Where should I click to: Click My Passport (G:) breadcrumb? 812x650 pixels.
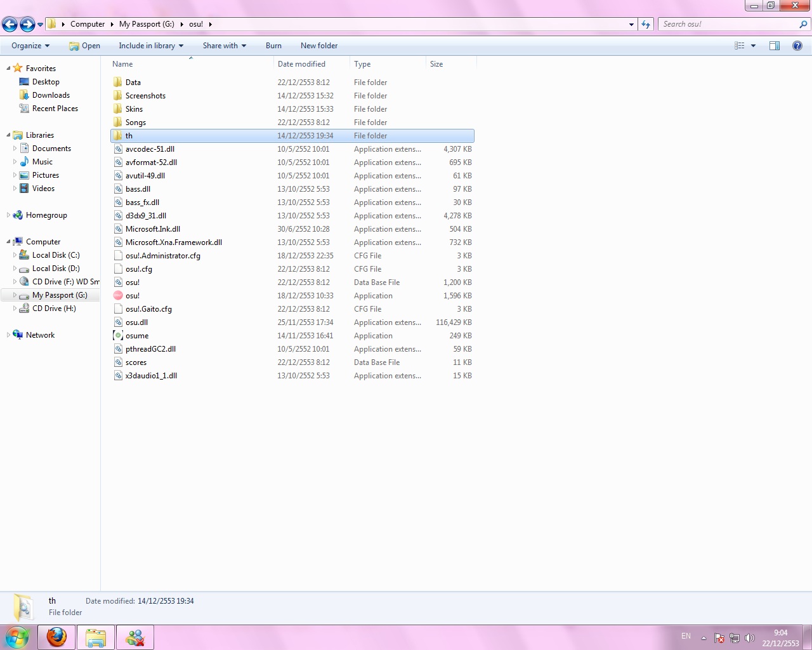click(x=147, y=24)
